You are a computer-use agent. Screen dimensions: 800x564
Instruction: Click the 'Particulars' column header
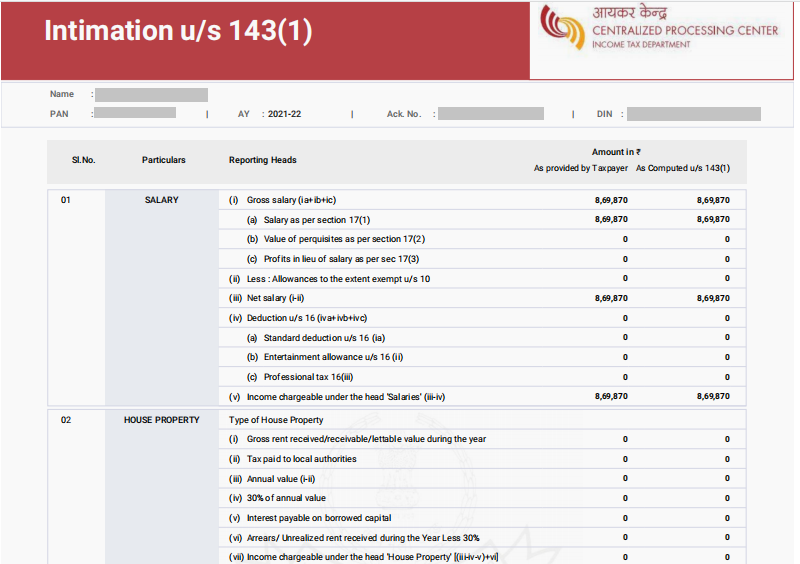coord(163,160)
